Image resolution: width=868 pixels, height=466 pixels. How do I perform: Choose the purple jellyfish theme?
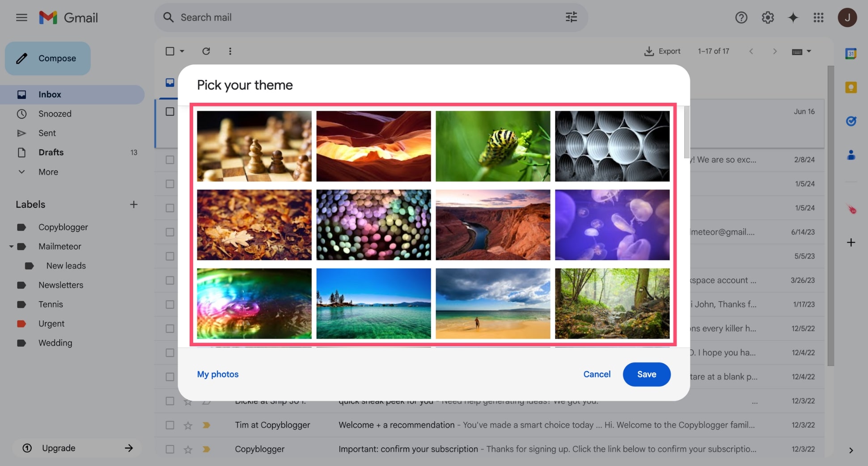pos(612,225)
